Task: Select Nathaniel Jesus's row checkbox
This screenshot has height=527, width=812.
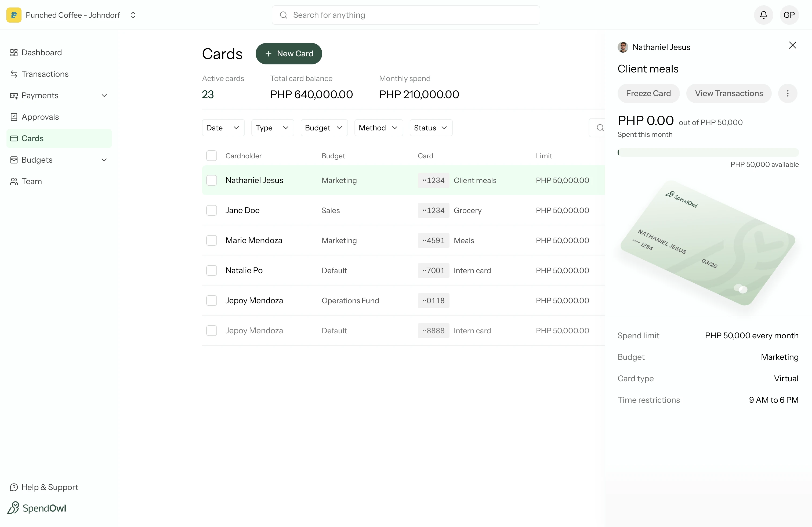Action: point(212,180)
